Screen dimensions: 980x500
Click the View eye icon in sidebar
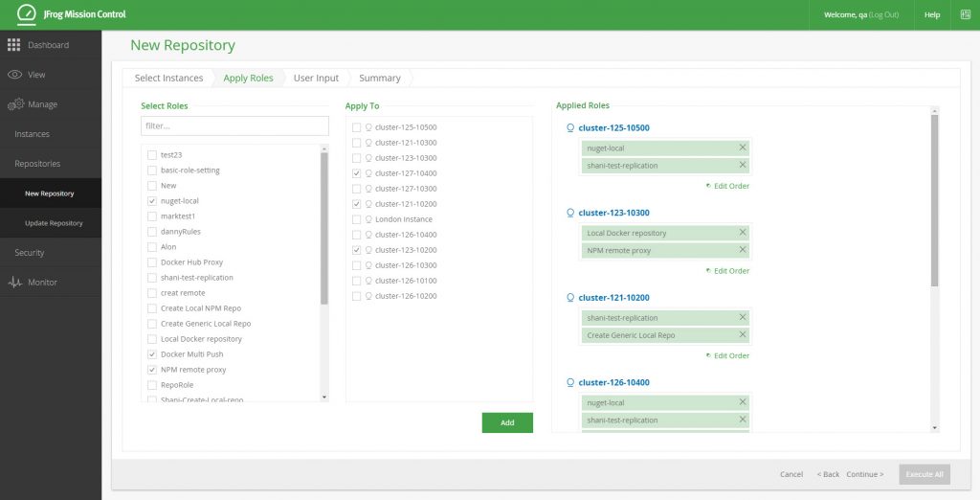point(14,75)
